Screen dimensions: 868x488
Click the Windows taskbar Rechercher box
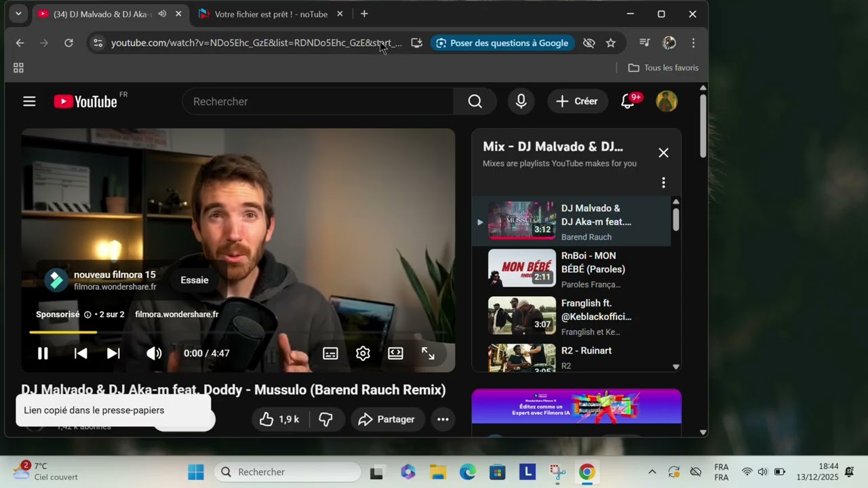[x=288, y=472]
